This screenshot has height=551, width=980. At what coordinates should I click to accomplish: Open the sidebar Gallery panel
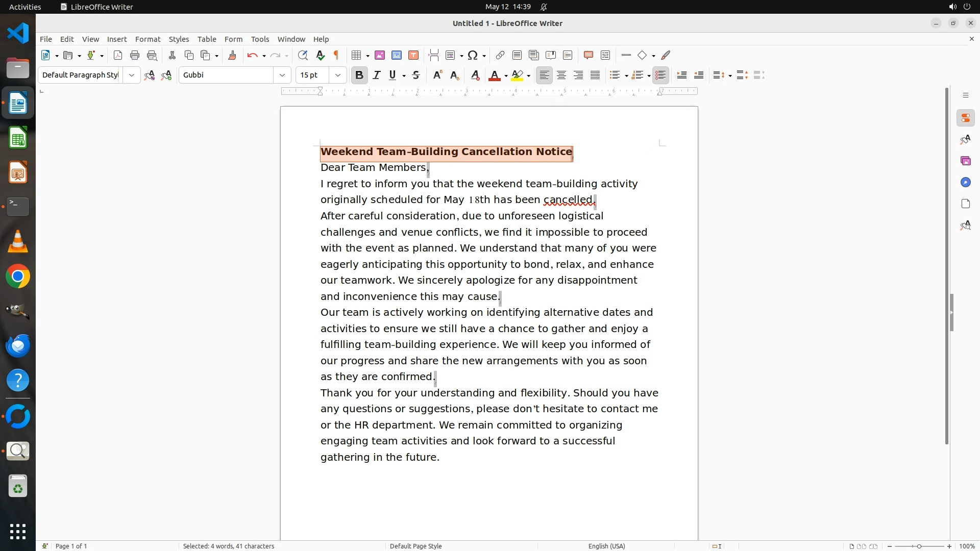click(965, 161)
